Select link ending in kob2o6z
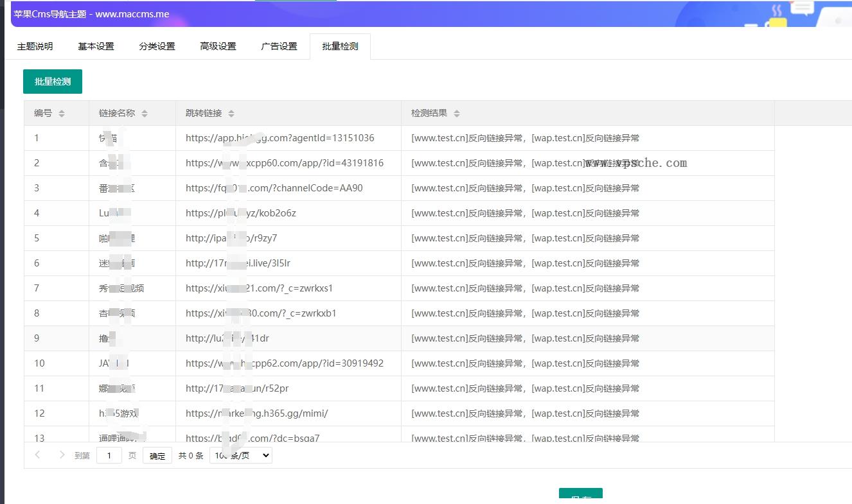The height and width of the screenshot is (504, 852). (241, 213)
